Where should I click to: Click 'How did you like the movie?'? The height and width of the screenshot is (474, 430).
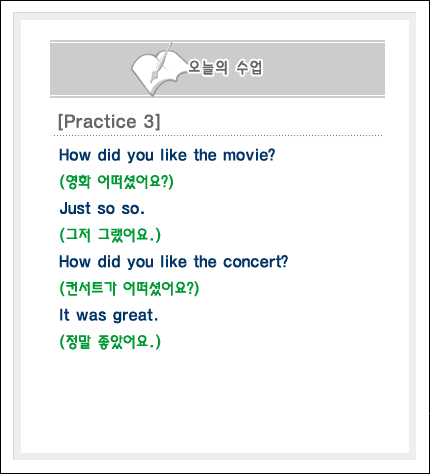[x=167, y=155]
